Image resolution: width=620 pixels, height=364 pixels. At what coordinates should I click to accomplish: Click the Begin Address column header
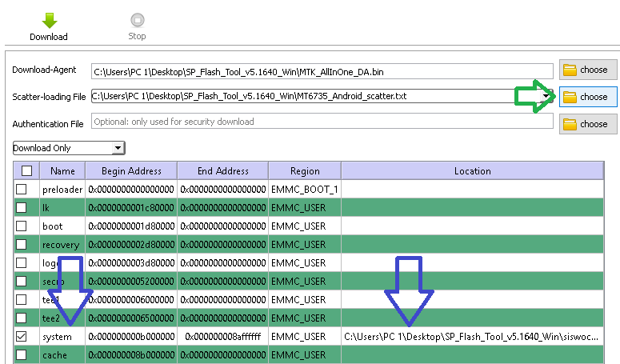point(131,170)
